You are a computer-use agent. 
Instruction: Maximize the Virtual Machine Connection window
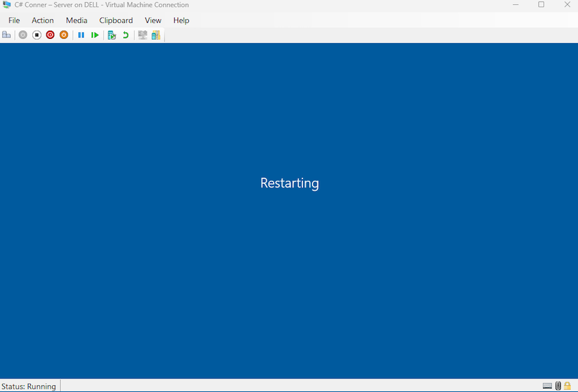point(541,5)
